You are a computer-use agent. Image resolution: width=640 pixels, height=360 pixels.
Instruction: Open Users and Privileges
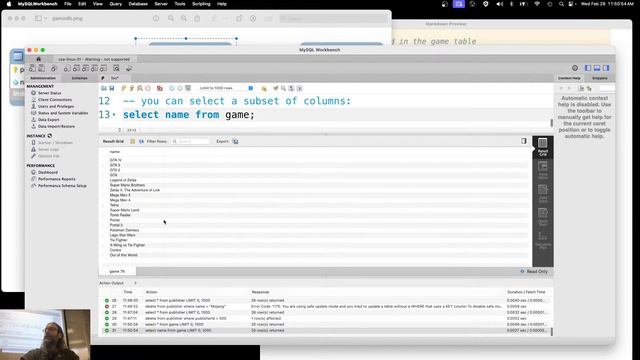pyautogui.click(x=56, y=106)
